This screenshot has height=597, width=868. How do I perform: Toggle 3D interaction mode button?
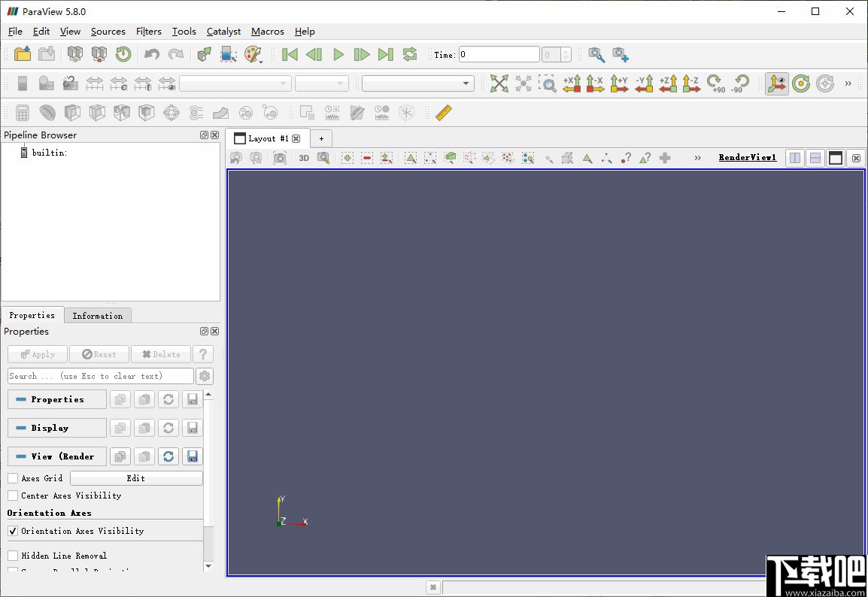click(304, 158)
